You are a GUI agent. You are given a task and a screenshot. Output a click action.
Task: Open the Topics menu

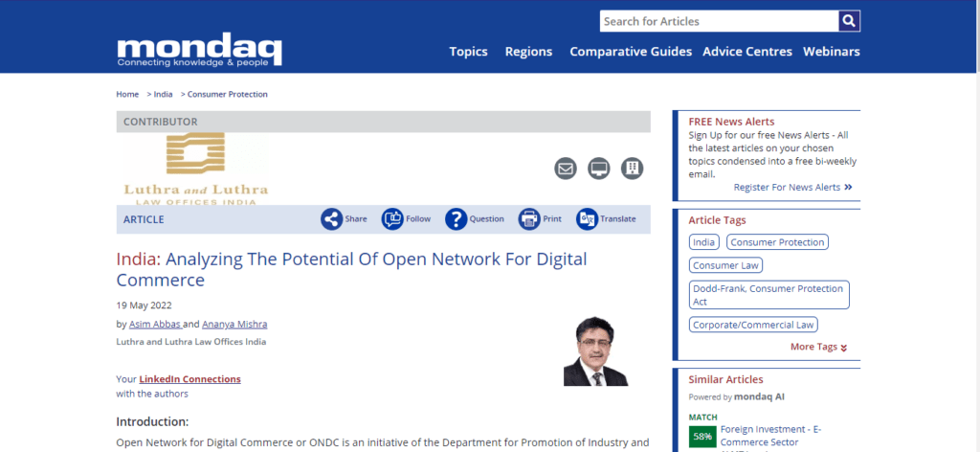468,52
